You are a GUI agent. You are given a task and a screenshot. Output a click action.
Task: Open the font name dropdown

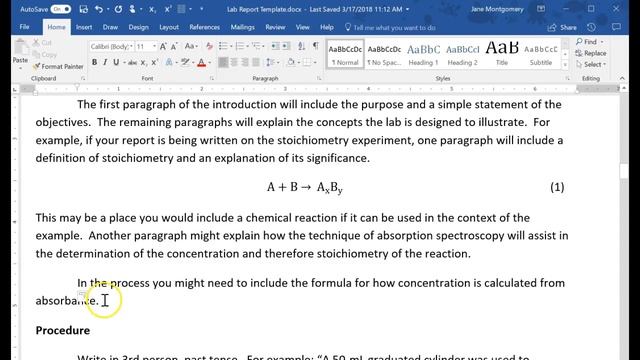point(131,47)
